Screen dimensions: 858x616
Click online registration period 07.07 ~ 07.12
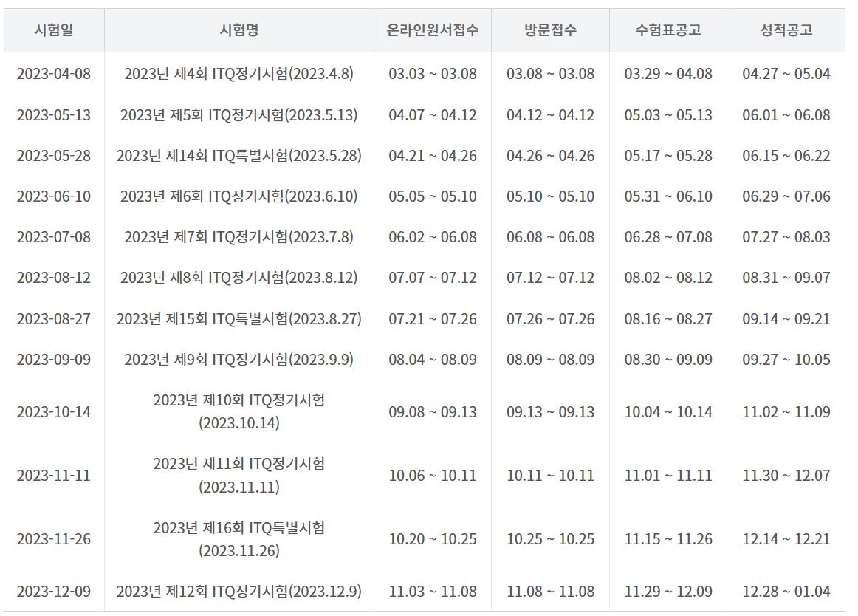click(x=432, y=278)
